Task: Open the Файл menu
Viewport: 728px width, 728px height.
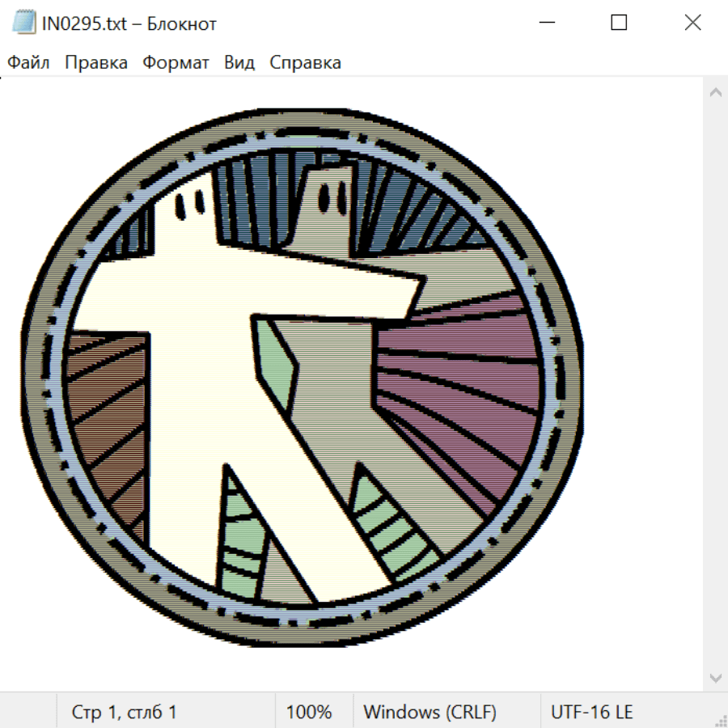Action: click(29, 62)
